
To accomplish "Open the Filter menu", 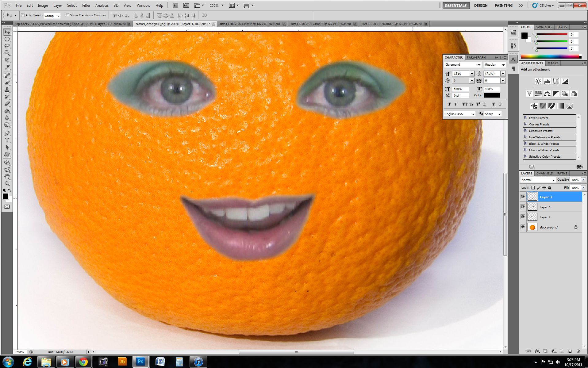I will [86, 5].
